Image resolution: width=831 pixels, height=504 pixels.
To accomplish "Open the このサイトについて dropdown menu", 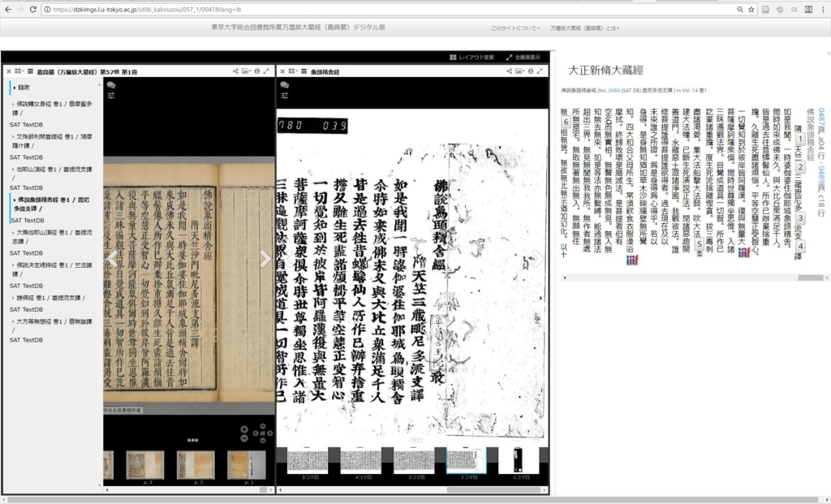I will (x=515, y=28).
